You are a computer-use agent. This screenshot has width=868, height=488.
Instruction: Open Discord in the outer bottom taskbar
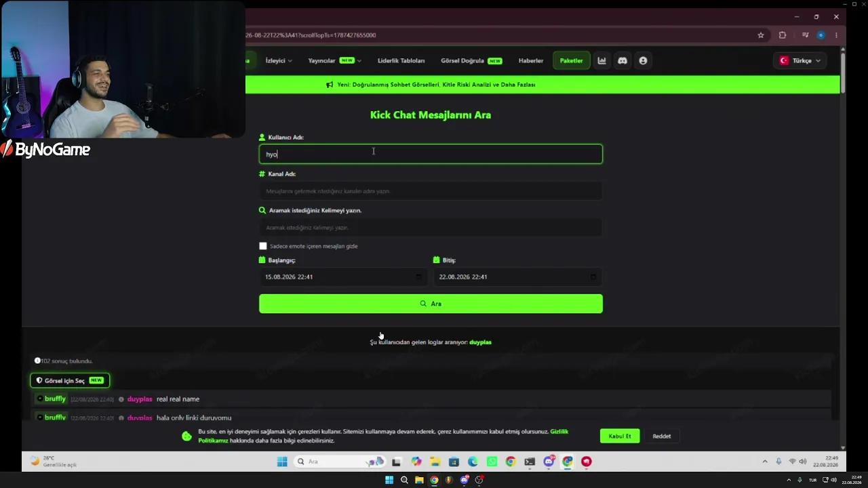pyautogui.click(x=465, y=480)
